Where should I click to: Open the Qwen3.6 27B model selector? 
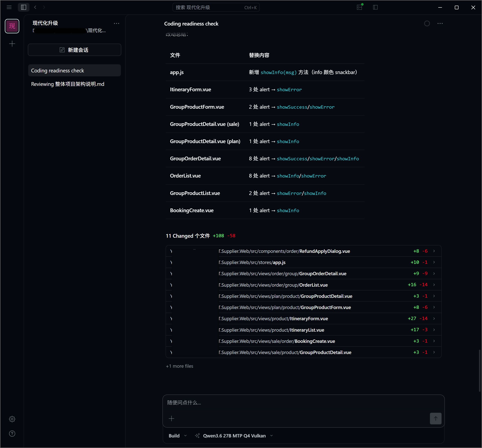tap(234, 436)
